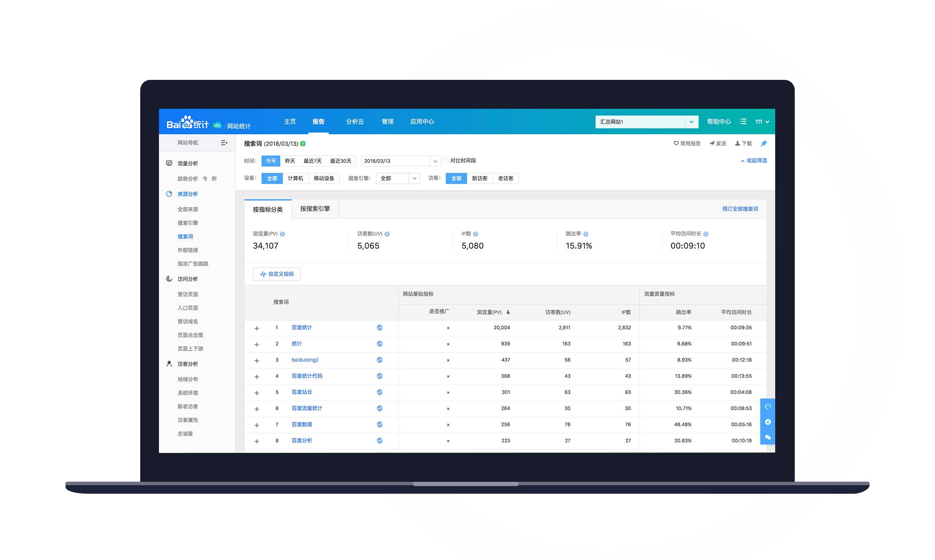Open 受访页面 in sidebar

pos(188,294)
